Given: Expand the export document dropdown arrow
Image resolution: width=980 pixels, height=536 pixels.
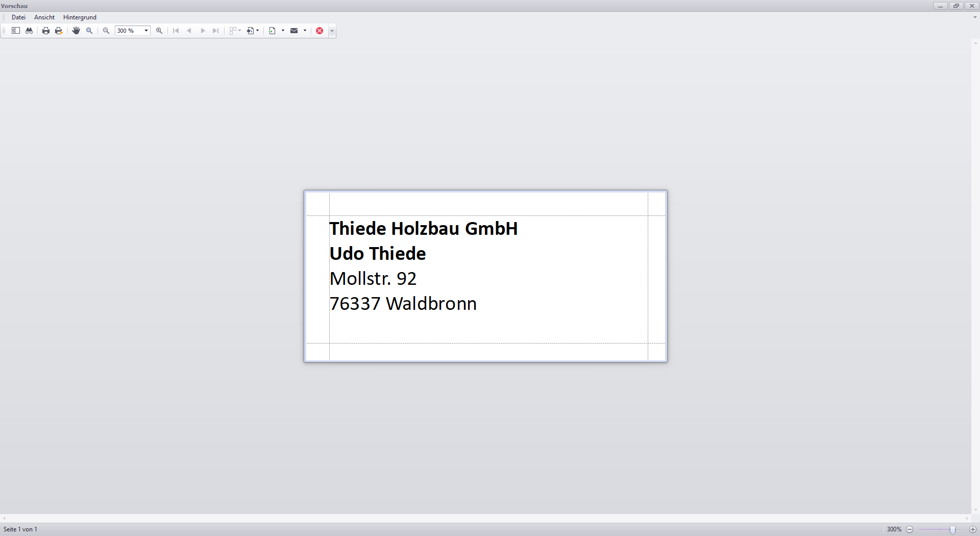Looking at the screenshot, I should [283, 31].
